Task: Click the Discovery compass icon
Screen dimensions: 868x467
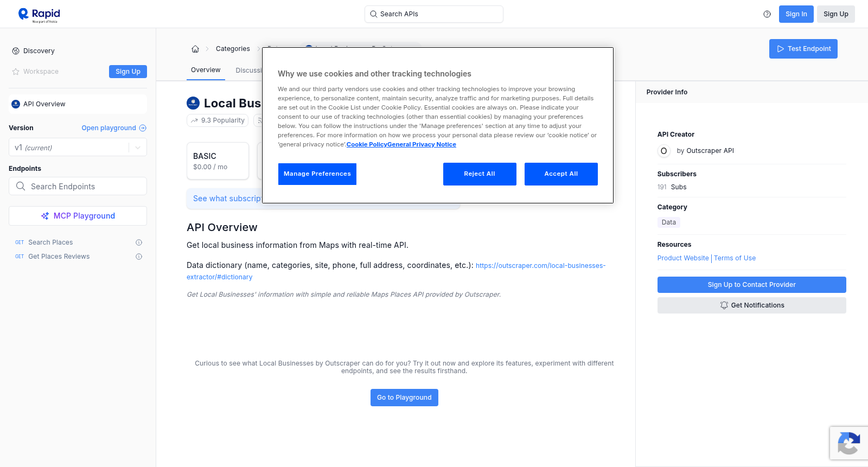Action: (16, 51)
